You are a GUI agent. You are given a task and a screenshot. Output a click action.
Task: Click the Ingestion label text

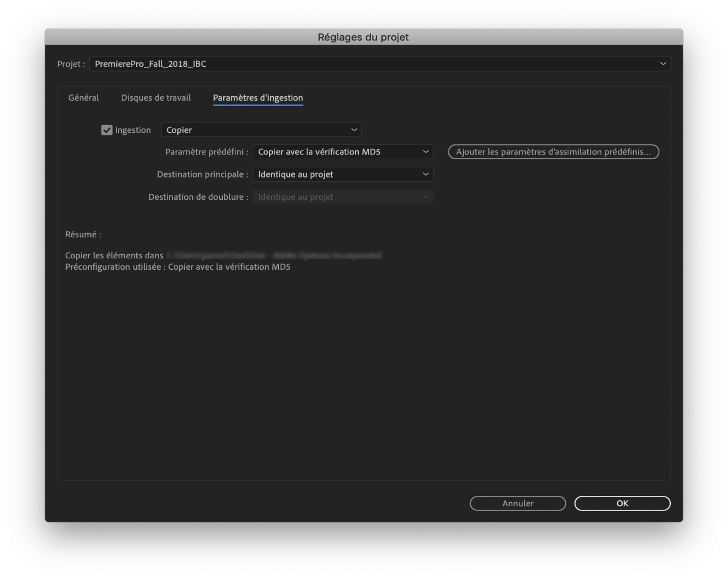click(x=133, y=130)
